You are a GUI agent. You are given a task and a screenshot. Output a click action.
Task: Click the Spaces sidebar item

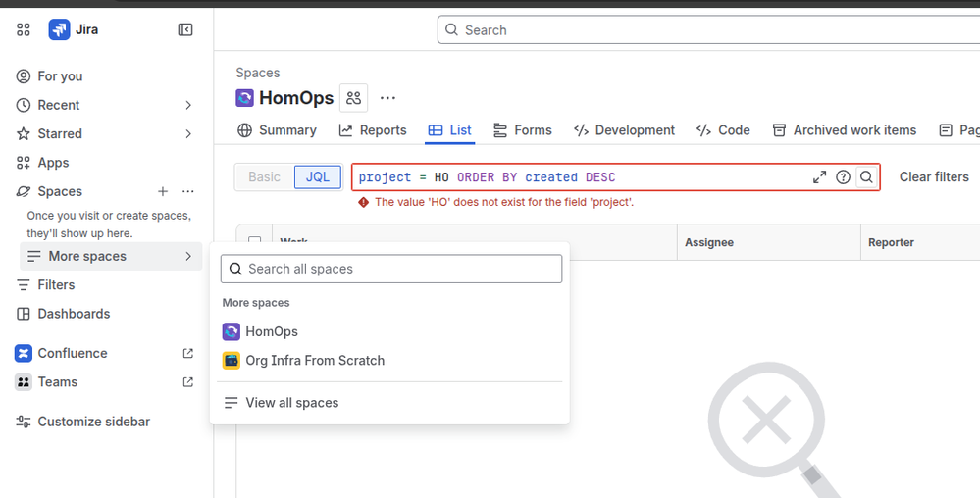tap(60, 191)
